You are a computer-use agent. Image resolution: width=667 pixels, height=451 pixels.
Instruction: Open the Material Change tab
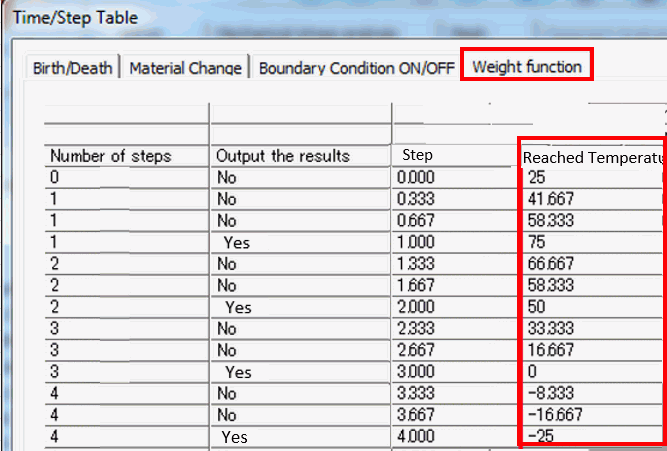point(186,68)
